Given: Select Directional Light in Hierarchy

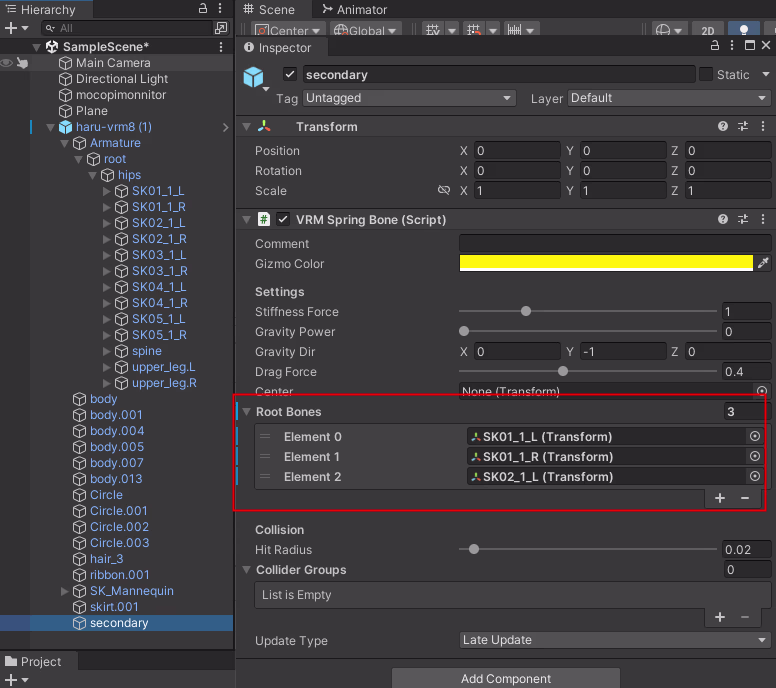Looking at the screenshot, I should tap(122, 79).
